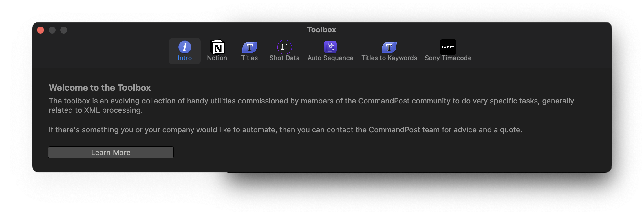Image resolution: width=644 pixels, height=215 pixels.
Task: Show the Shot Data tab label
Action: (285, 58)
